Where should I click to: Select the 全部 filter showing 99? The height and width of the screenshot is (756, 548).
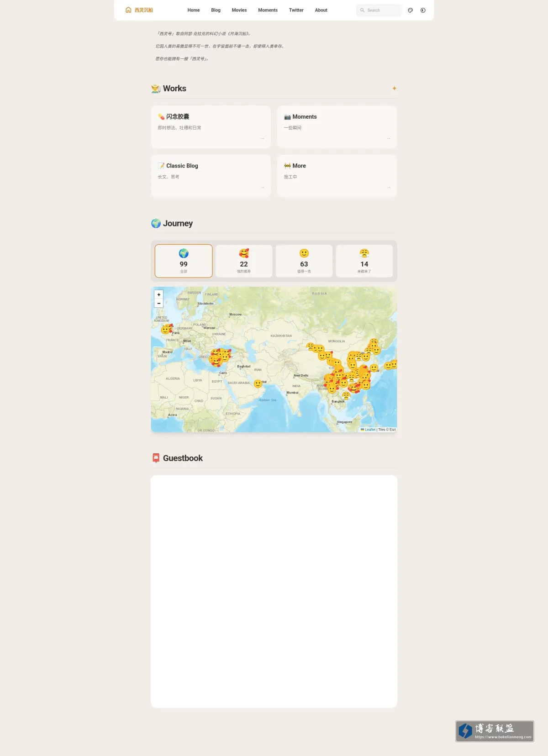pos(184,261)
